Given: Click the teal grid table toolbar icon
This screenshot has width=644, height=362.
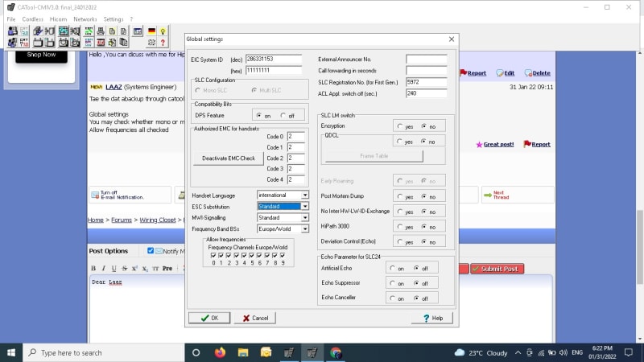Looking at the screenshot, I should pyautogui.click(x=64, y=31).
